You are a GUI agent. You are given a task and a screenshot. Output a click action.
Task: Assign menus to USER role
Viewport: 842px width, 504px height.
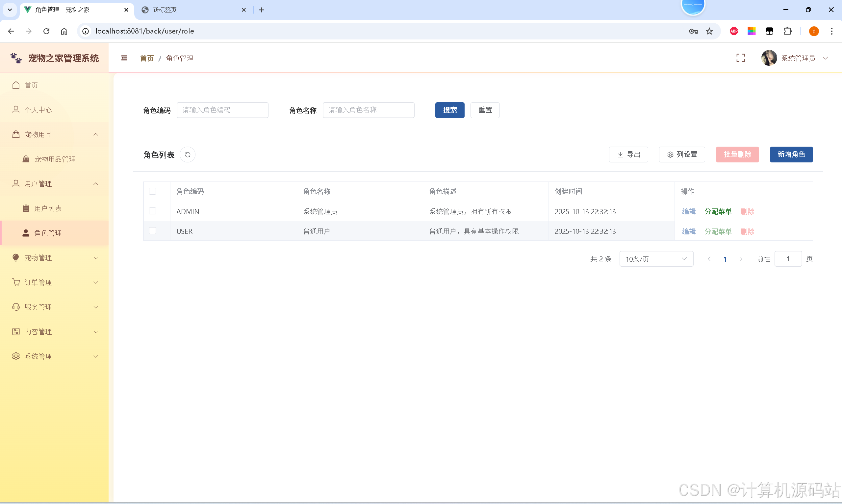click(x=718, y=231)
